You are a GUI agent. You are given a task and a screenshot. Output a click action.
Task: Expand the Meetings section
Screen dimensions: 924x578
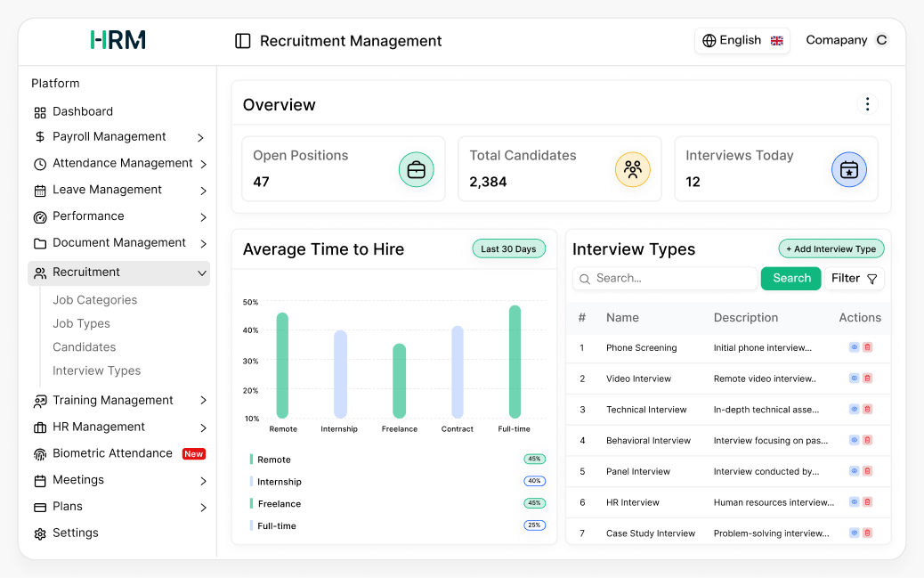click(x=204, y=480)
